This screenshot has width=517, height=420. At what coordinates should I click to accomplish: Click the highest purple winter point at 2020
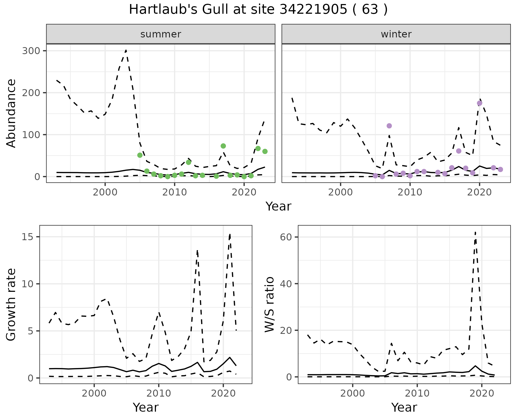click(x=480, y=103)
